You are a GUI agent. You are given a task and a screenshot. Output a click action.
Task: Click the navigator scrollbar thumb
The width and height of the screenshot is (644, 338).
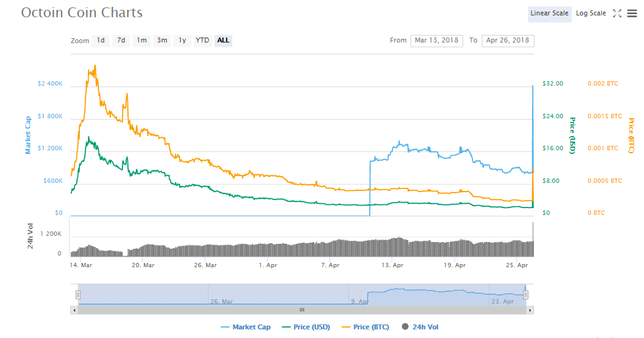click(302, 310)
